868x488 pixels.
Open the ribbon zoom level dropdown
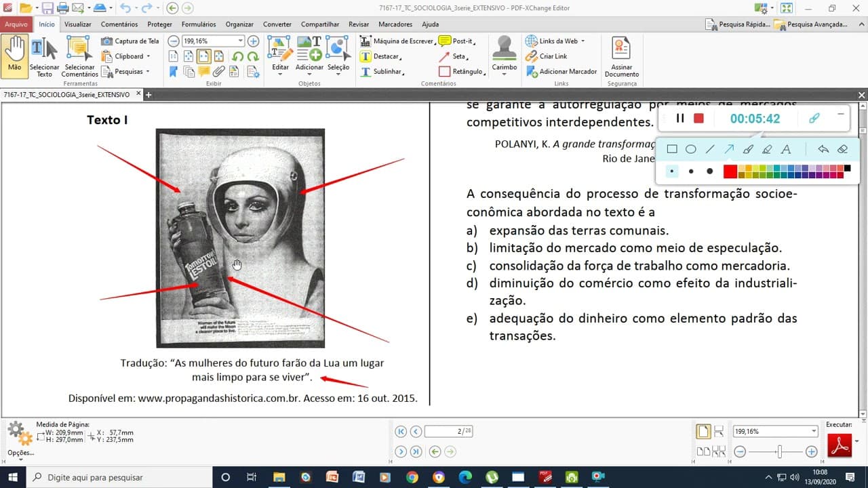240,41
